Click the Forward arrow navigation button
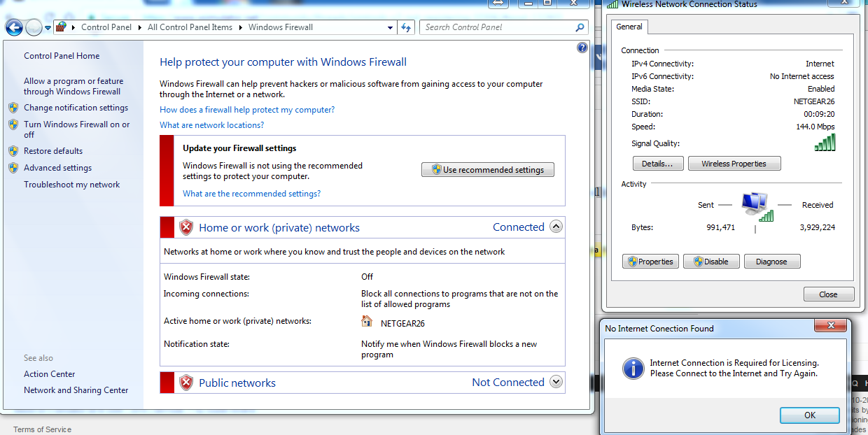The width and height of the screenshot is (868, 435). (x=34, y=27)
